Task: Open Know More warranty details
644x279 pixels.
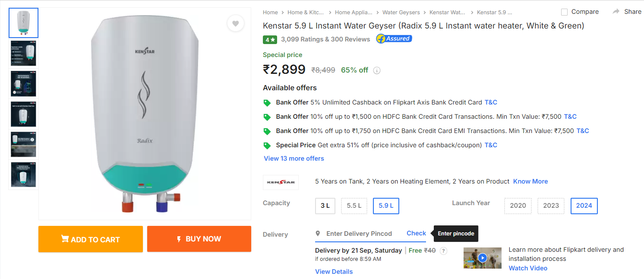Action: [530, 181]
